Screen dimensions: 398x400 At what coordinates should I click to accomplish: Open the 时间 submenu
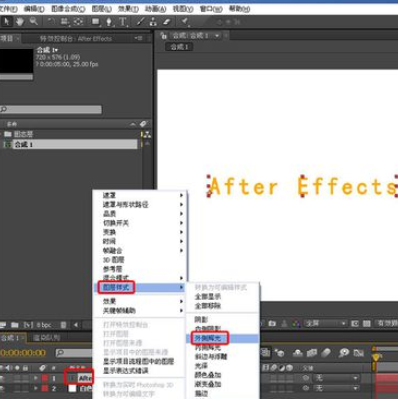pos(140,241)
